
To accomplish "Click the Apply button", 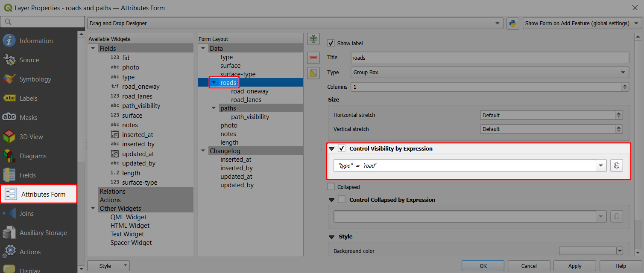I will 575,266.
